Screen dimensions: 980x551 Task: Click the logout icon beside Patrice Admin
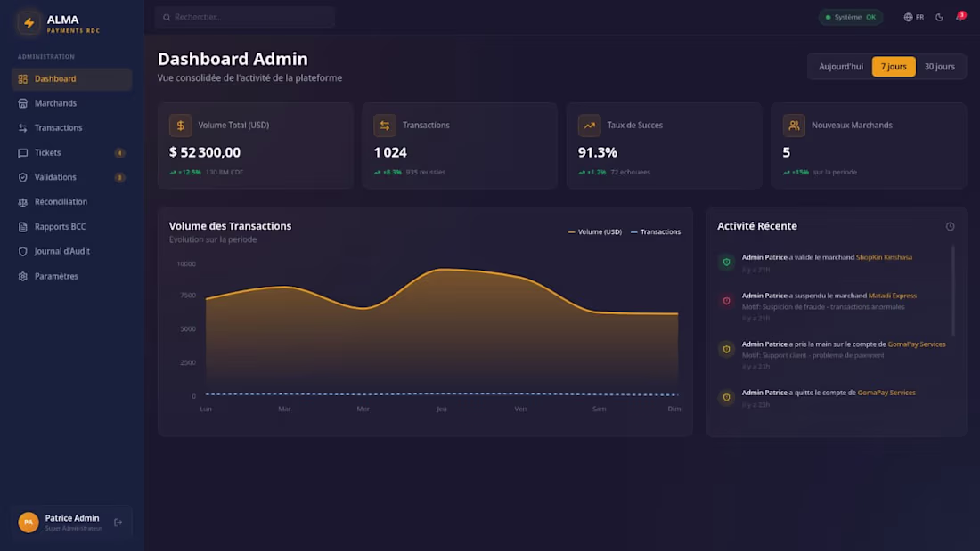coord(118,523)
